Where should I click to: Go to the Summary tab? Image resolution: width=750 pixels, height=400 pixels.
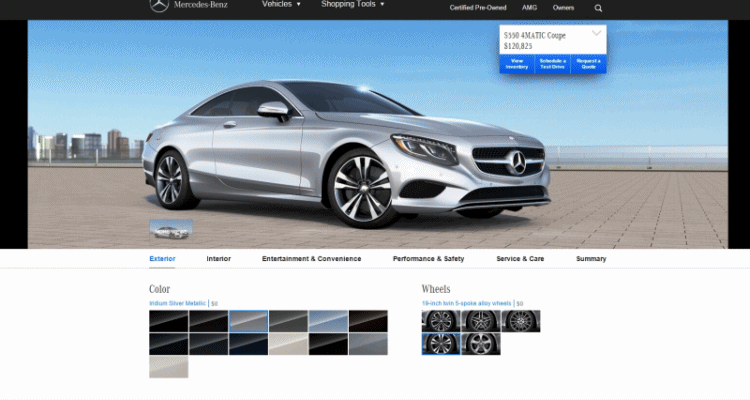click(x=591, y=259)
